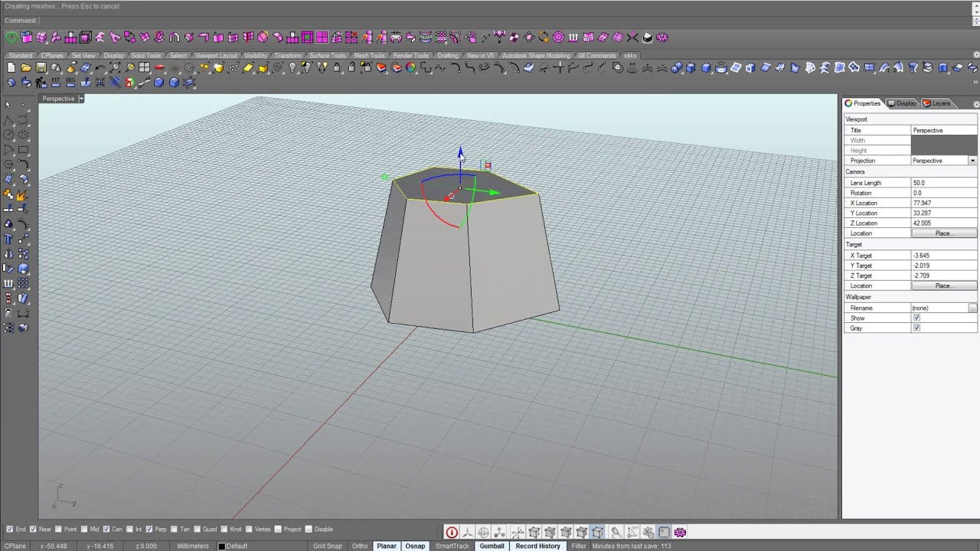Click the blue sphere solid icon
Image resolution: width=980 pixels, height=551 pixels.
[677, 67]
